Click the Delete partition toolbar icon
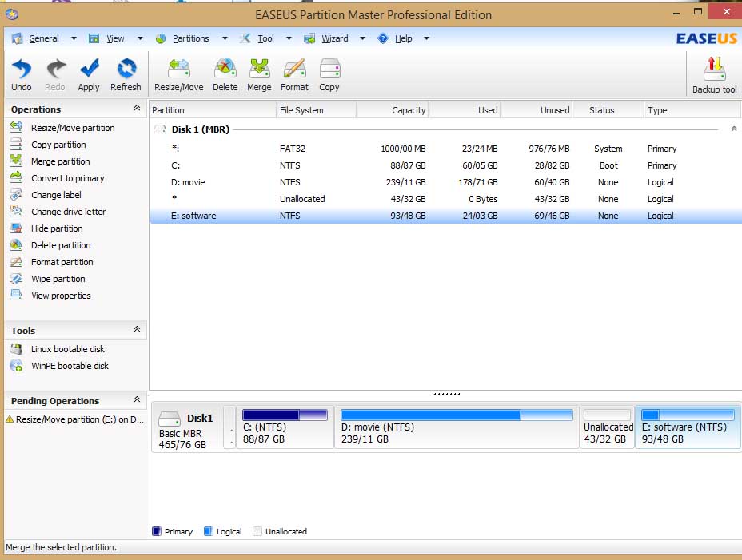The image size is (742, 560). point(225,74)
